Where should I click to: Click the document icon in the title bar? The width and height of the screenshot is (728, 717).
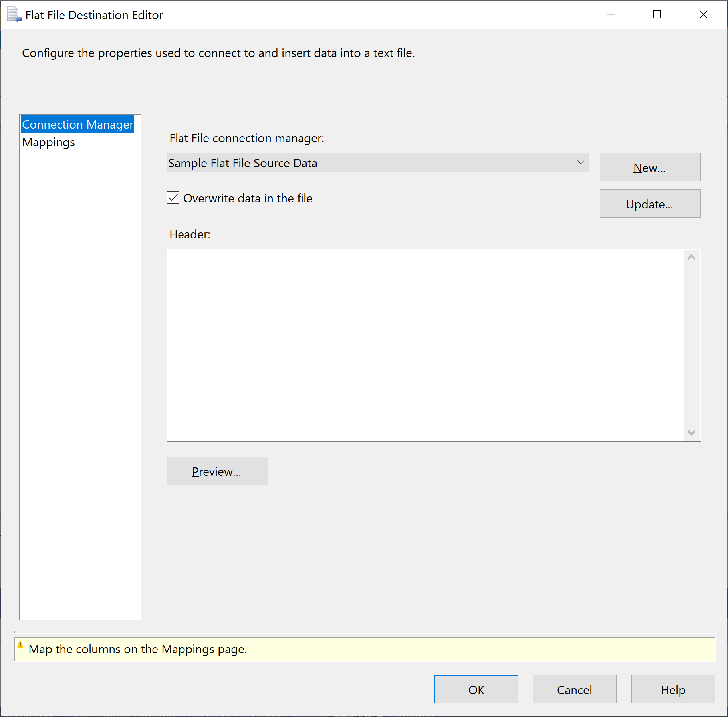tap(13, 14)
